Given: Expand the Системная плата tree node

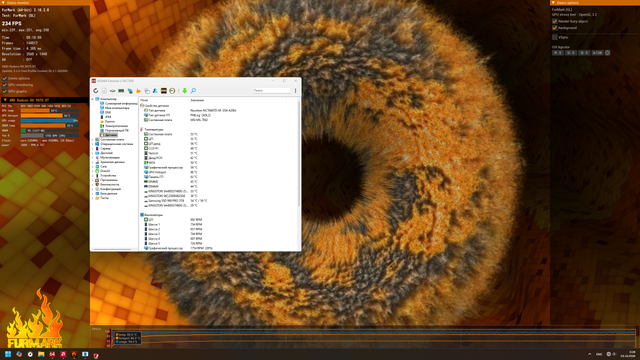Looking at the screenshot, I should (93, 140).
